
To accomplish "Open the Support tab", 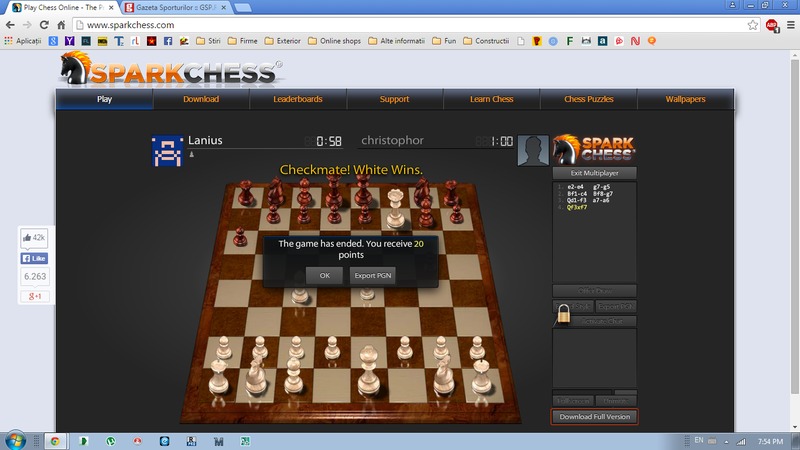I will [394, 99].
